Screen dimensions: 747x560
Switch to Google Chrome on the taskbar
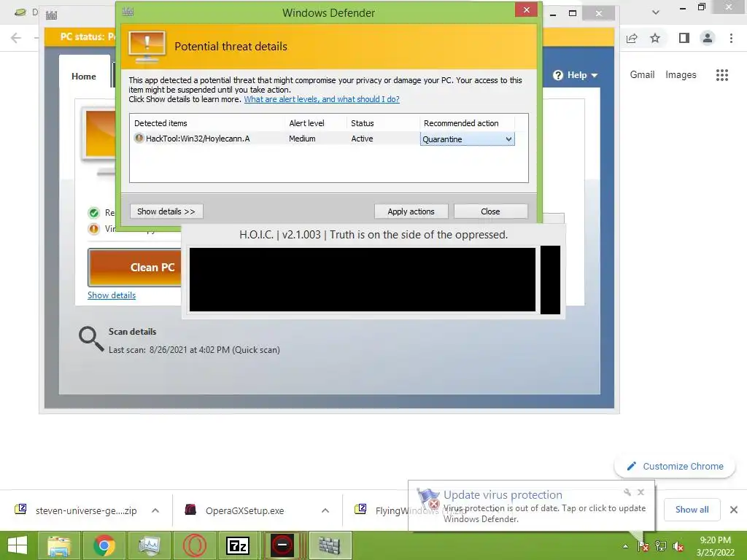(104, 545)
